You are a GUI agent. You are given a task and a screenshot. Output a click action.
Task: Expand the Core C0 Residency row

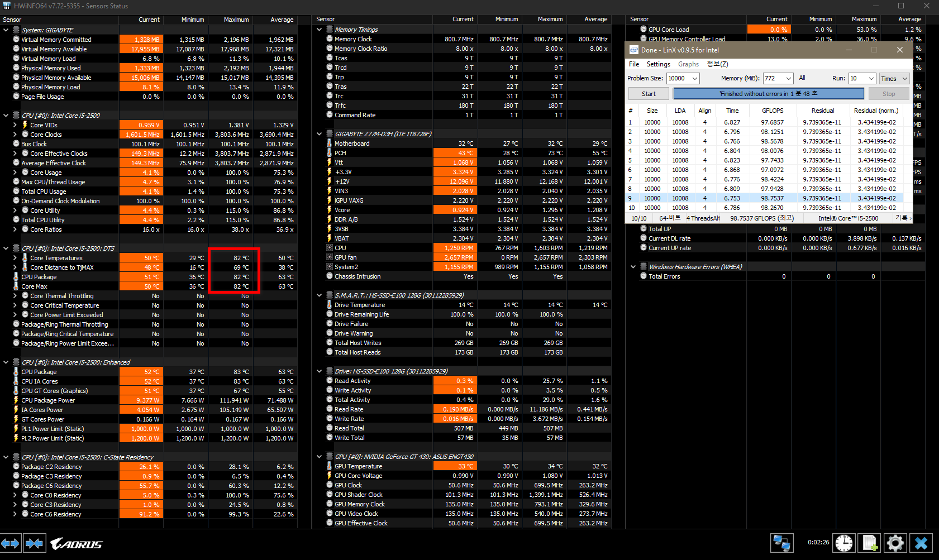(15, 495)
